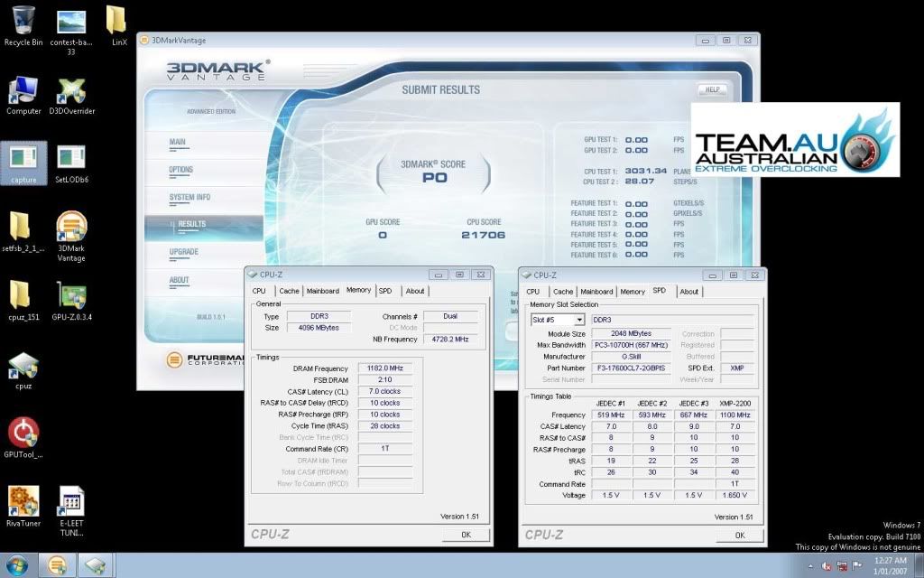The height and width of the screenshot is (578, 924).
Task: Click RAS# to CAS# Delay value 10 clocks
Action: [x=385, y=403]
